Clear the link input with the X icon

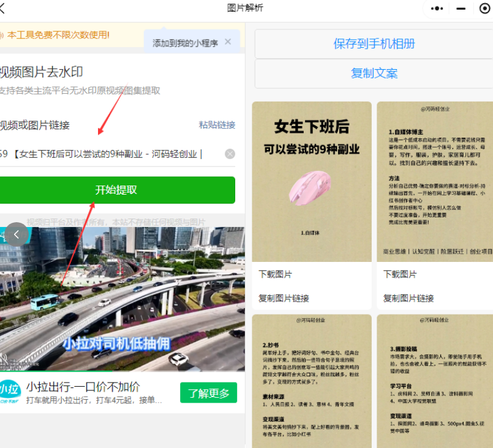(230, 154)
